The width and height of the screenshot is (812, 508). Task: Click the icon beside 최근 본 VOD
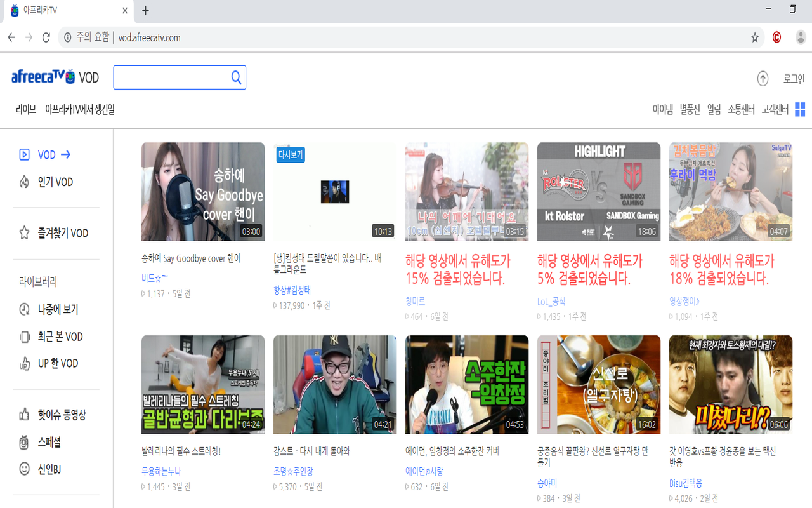click(24, 337)
